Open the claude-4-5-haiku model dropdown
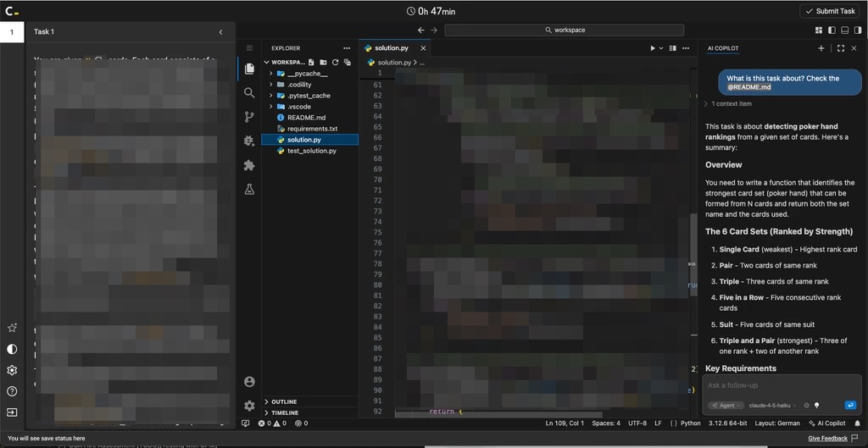Screen dimensions: 868x448 [773, 406]
